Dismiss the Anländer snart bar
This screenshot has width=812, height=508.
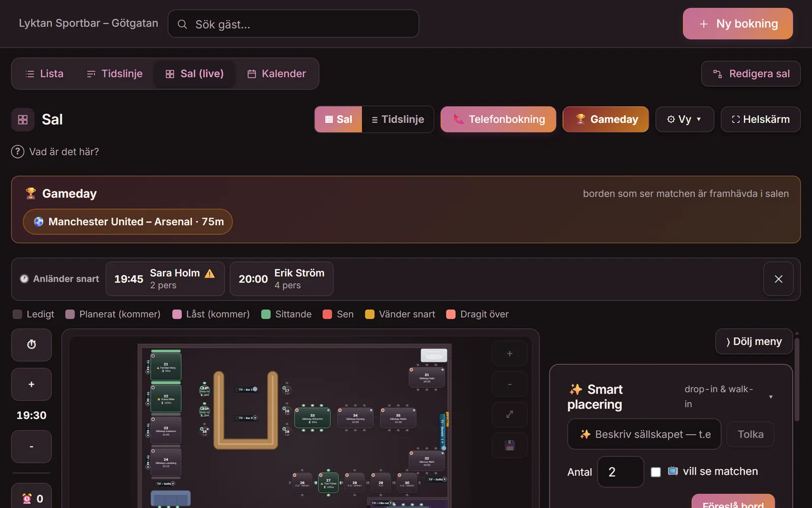pos(779,279)
